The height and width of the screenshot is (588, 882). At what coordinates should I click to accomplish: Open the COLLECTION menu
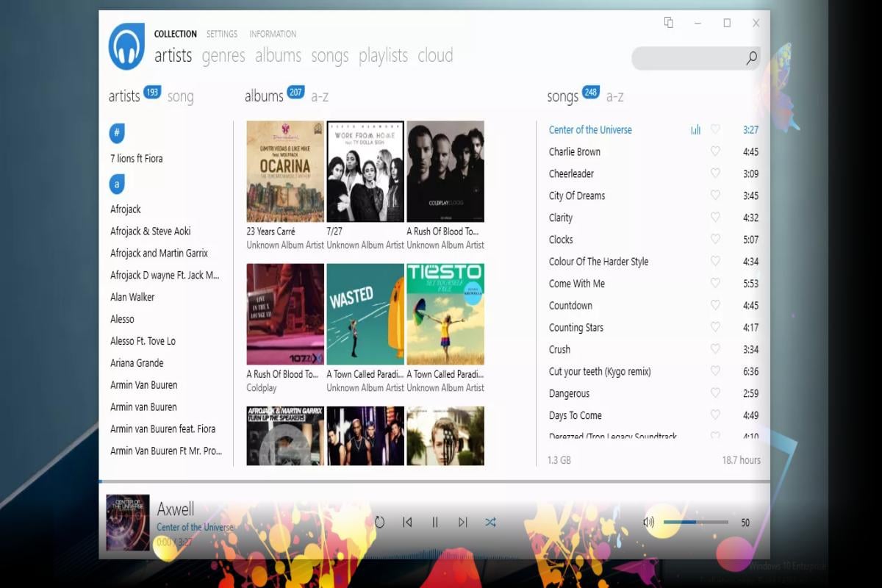[176, 34]
